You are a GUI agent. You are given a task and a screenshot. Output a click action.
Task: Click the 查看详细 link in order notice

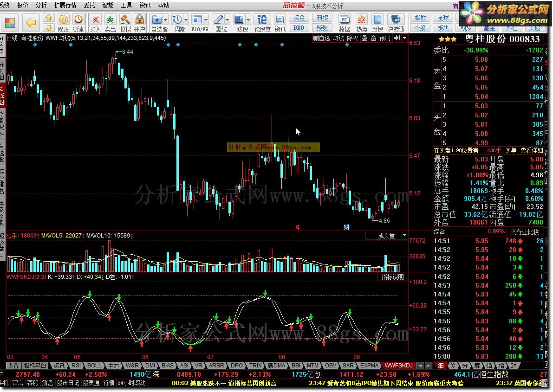tap(532, 150)
